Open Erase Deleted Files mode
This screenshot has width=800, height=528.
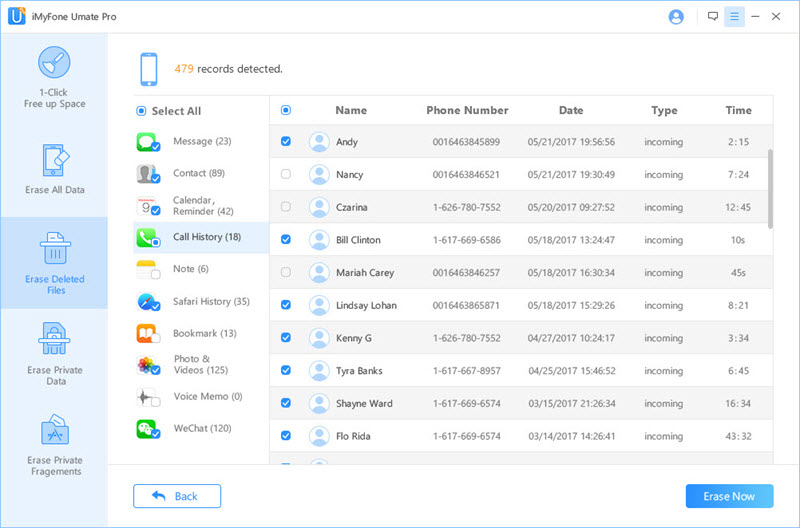tap(54, 263)
